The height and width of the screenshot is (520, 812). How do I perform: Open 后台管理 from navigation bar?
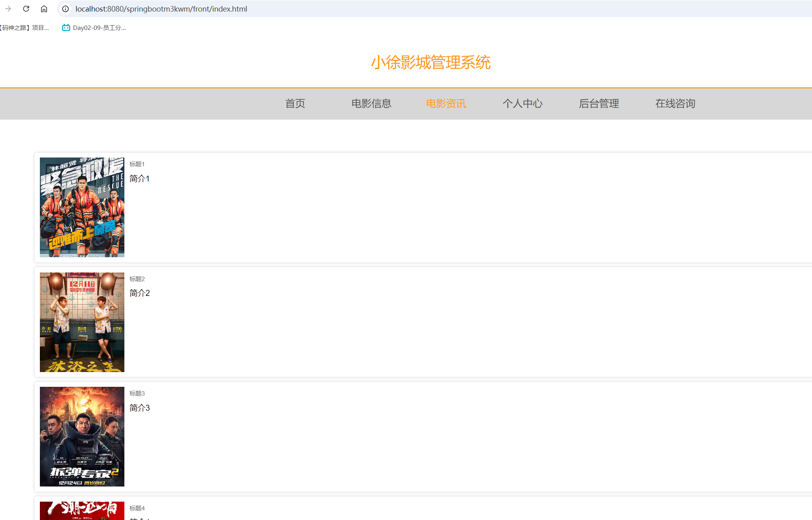tap(599, 104)
